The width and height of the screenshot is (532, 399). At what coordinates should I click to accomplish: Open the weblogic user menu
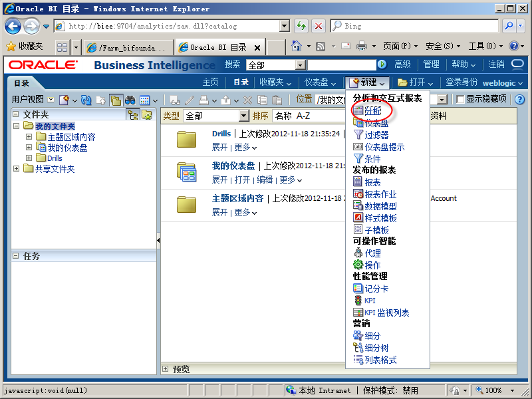[503, 82]
